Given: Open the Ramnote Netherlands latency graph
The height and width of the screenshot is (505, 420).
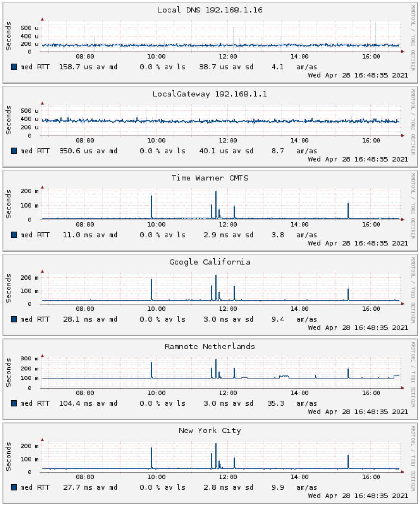Looking at the screenshot, I should point(210,377).
